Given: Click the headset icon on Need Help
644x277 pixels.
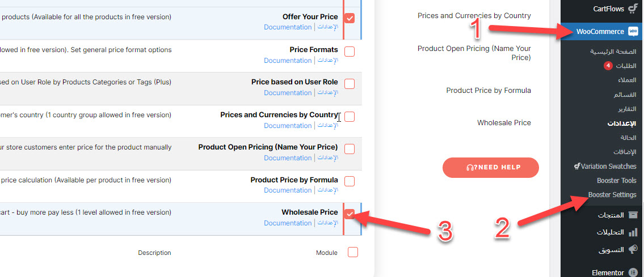Looking at the screenshot, I should tap(470, 167).
